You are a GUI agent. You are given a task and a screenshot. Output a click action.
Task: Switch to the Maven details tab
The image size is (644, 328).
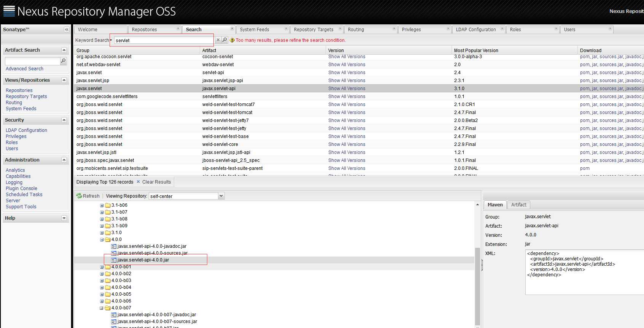(x=495, y=205)
